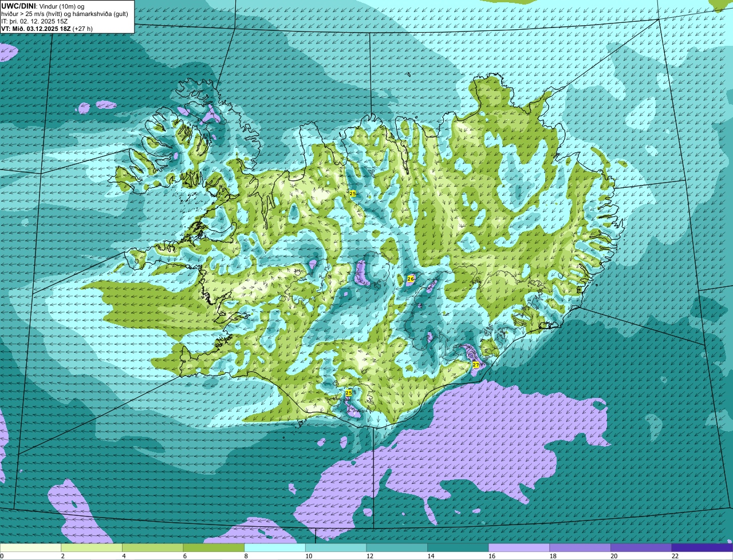The height and width of the screenshot is (560, 733).
Task: Click the scale label 2
Action: (x=62, y=556)
